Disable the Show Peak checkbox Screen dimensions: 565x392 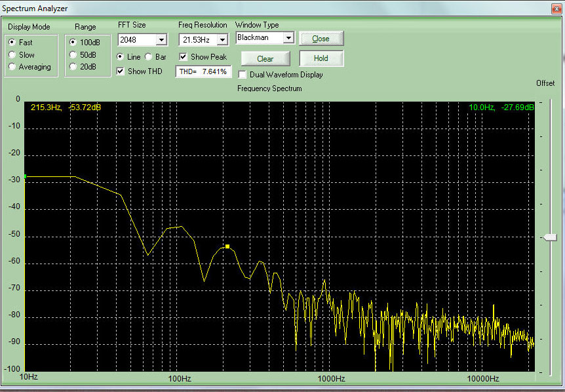pyautogui.click(x=184, y=57)
